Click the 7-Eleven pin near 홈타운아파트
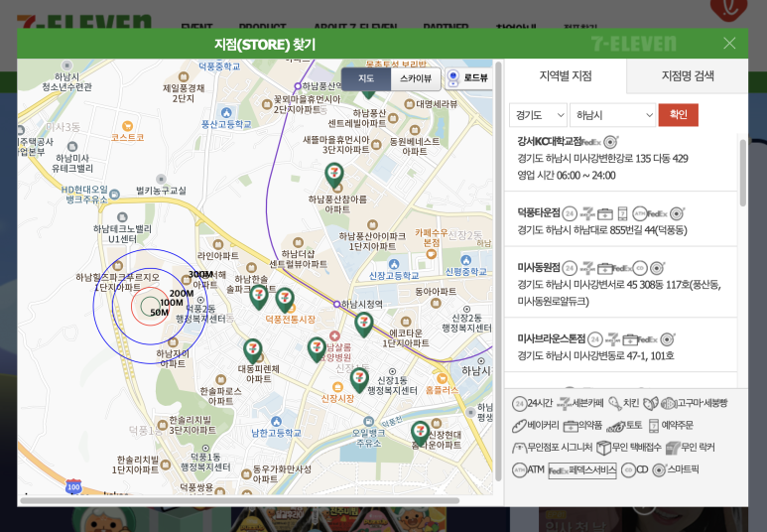The image size is (767, 532). coord(421,432)
